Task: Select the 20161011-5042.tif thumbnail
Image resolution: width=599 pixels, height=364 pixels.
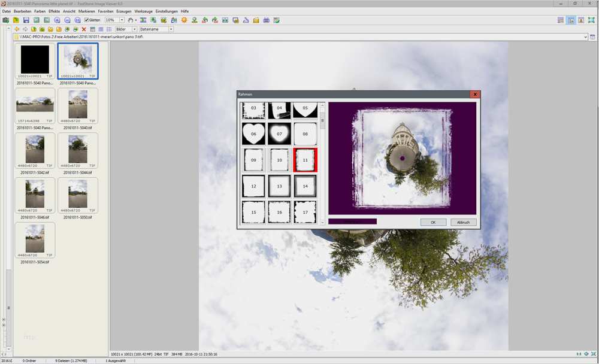Action: (x=35, y=152)
